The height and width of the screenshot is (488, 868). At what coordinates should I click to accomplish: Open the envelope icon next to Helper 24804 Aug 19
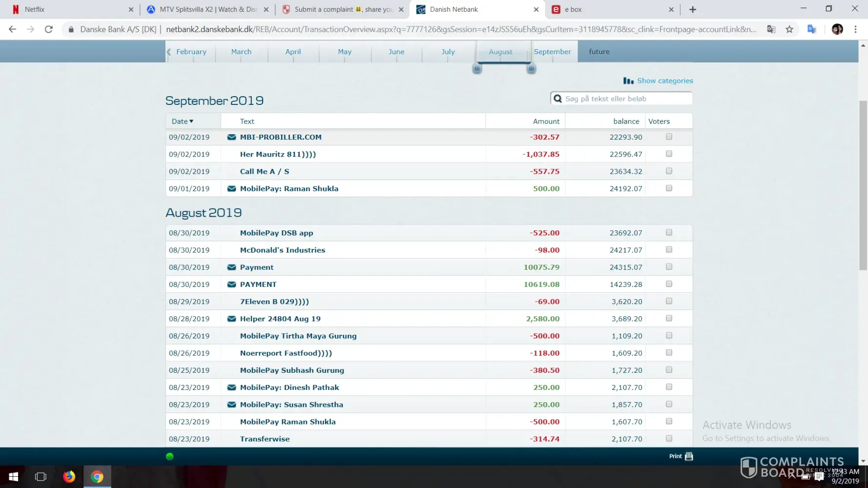pyautogui.click(x=232, y=319)
